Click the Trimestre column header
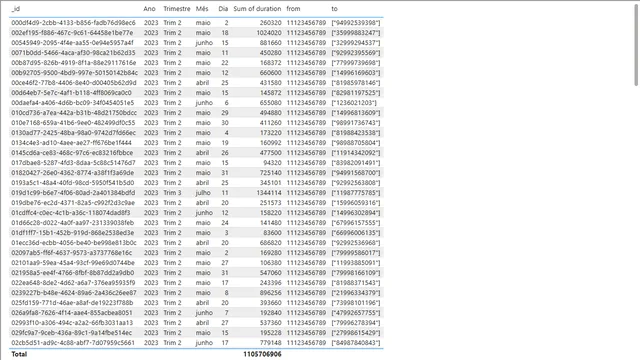Viewport: 640px width, 360px height. (177, 9)
